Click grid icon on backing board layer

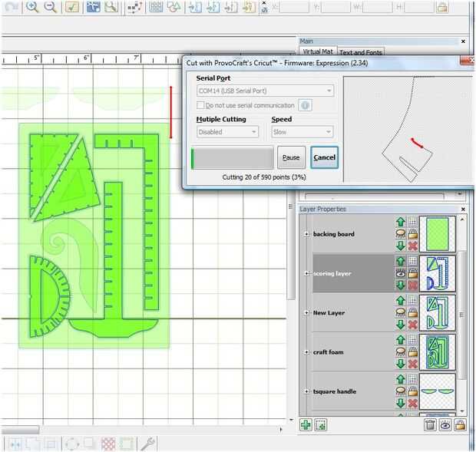point(412,222)
